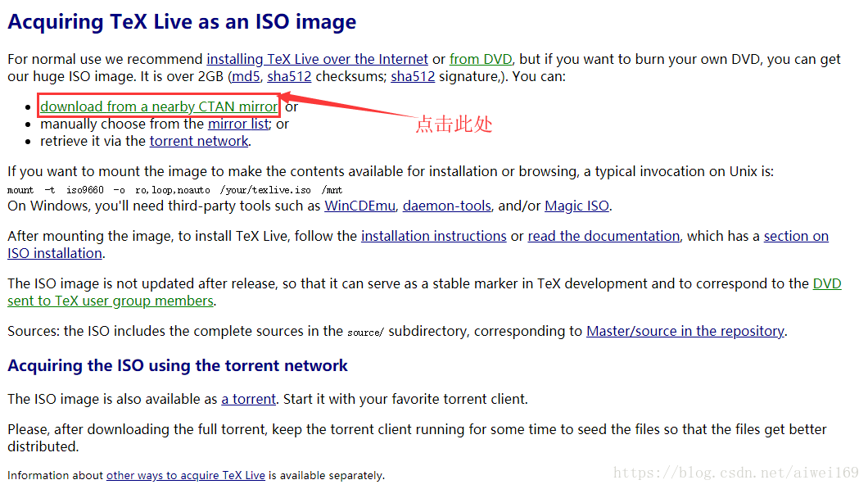Open 'installing TeX Live over the Internet' link

pyautogui.click(x=317, y=59)
